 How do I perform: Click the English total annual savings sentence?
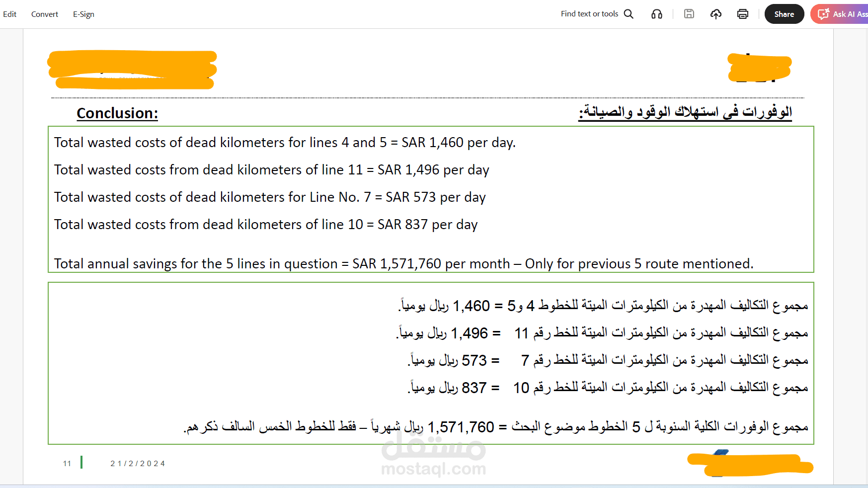tap(403, 263)
